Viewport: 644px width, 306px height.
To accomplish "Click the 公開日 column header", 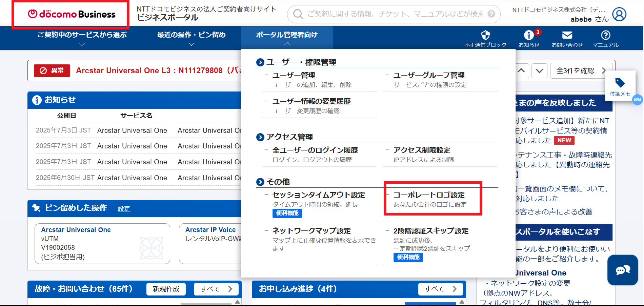I will (x=66, y=116).
